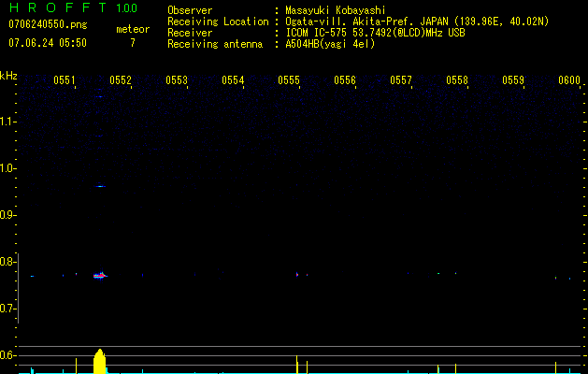588x374 pixels.
Task: Click the 1.1 kHz frequency label
Action: point(7,122)
